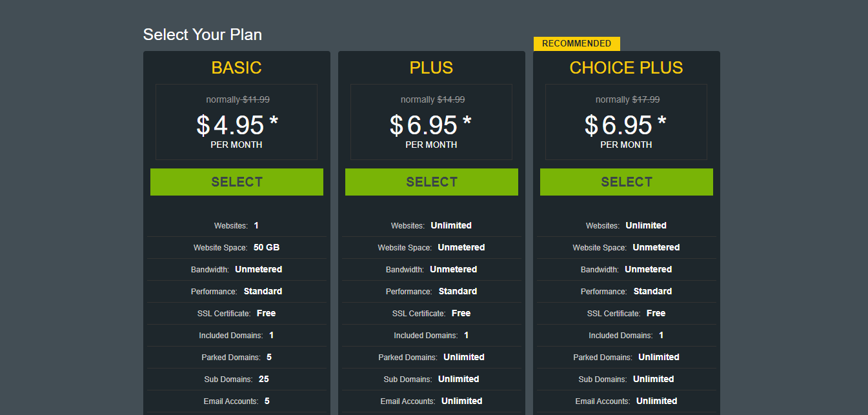Select the Basic plan

point(237,182)
